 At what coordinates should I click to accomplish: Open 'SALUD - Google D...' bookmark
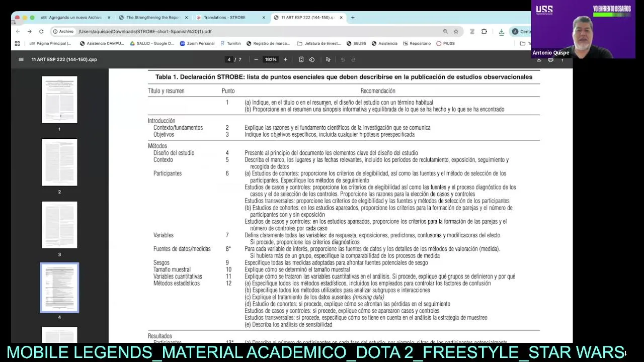point(152,44)
